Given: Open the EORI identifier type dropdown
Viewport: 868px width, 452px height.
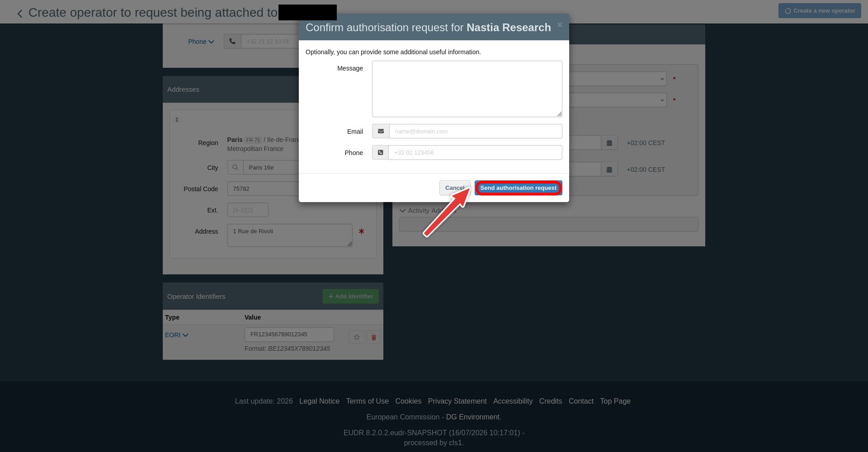Looking at the screenshot, I should coord(176,335).
